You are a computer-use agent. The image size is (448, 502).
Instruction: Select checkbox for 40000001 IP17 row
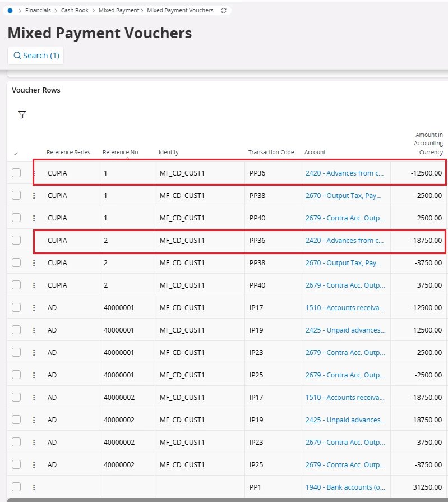16,307
